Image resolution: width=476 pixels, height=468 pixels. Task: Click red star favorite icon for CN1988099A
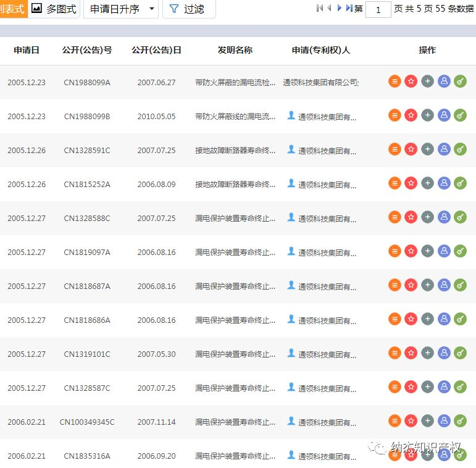[x=411, y=81]
